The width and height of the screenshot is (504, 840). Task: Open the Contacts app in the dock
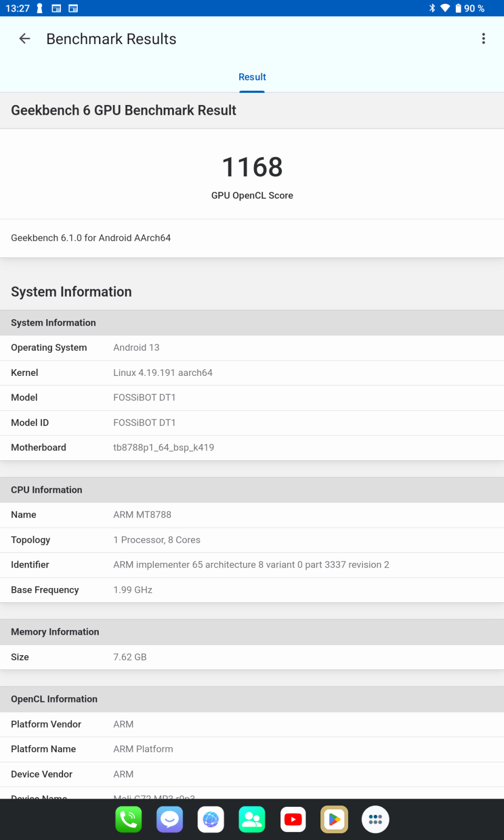coord(252,820)
